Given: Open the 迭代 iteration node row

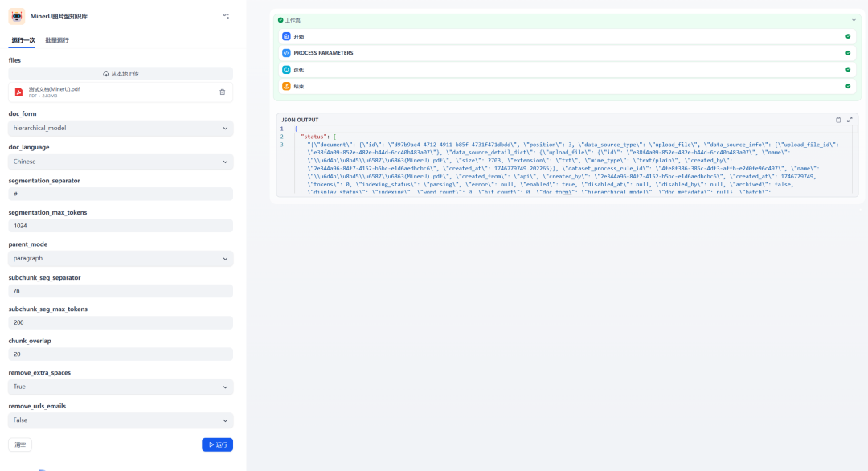Looking at the screenshot, I should pos(567,70).
